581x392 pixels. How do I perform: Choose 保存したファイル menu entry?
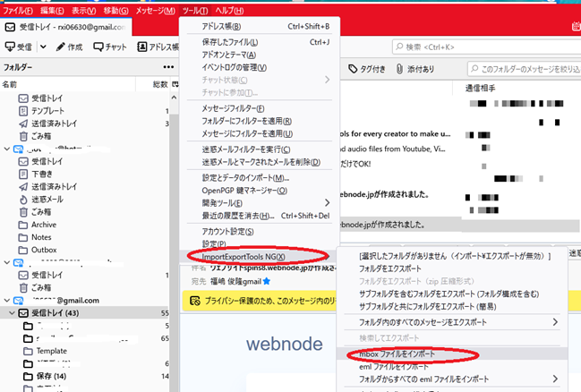click(x=260, y=42)
